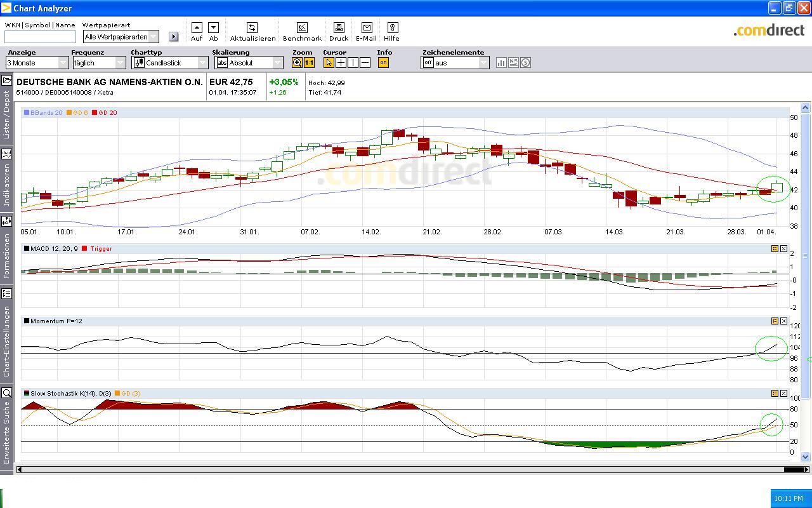Click the MACD Trigger legend label
This screenshot has height=508, width=812.
pos(101,248)
